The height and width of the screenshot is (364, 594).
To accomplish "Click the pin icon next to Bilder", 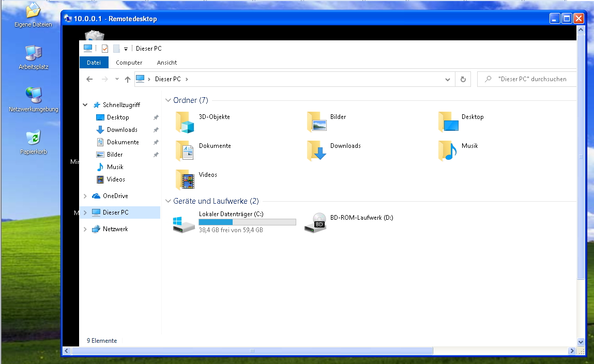I will [x=156, y=155].
